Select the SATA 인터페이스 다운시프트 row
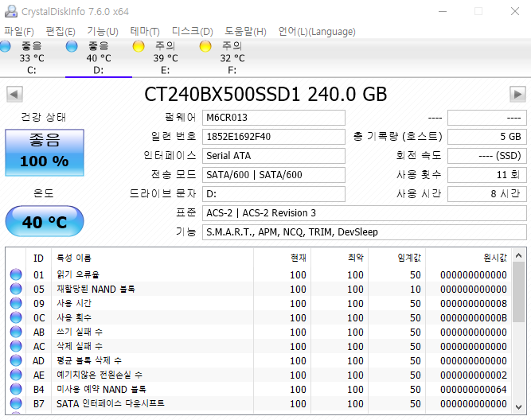 point(259,403)
